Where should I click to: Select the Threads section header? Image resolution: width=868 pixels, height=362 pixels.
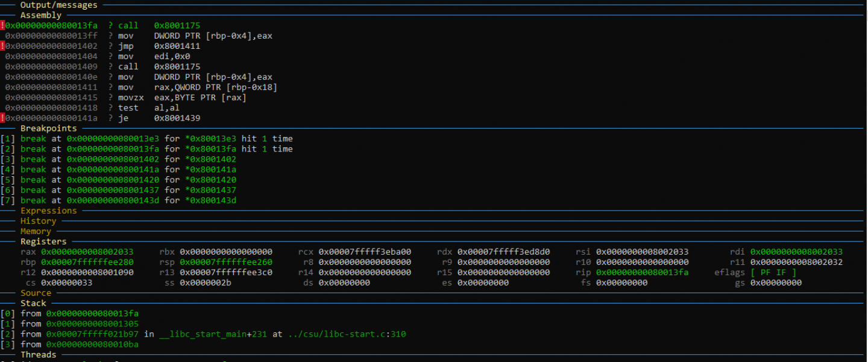point(39,355)
